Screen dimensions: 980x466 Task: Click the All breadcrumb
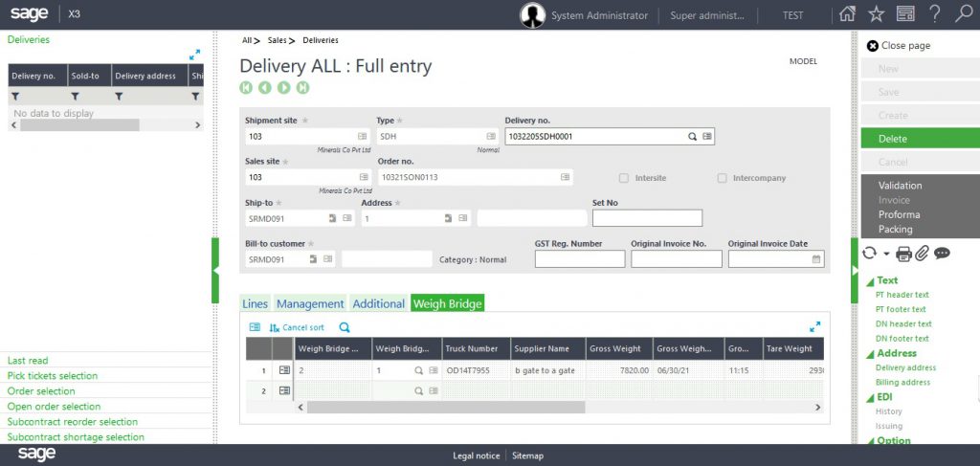pyautogui.click(x=247, y=40)
